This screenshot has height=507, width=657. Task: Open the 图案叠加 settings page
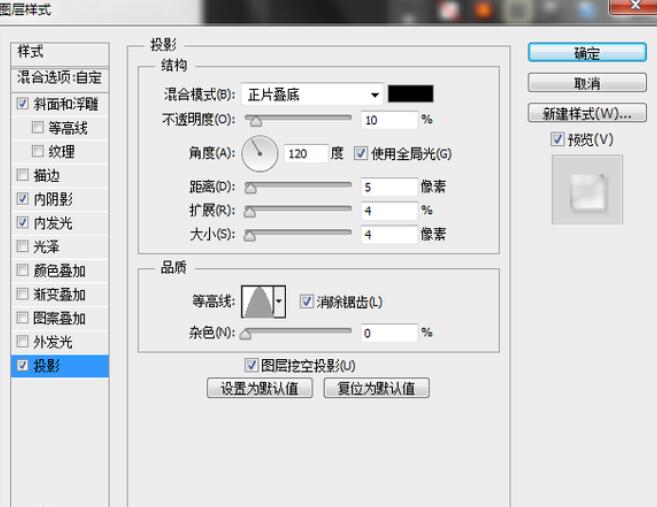tap(59, 318)
